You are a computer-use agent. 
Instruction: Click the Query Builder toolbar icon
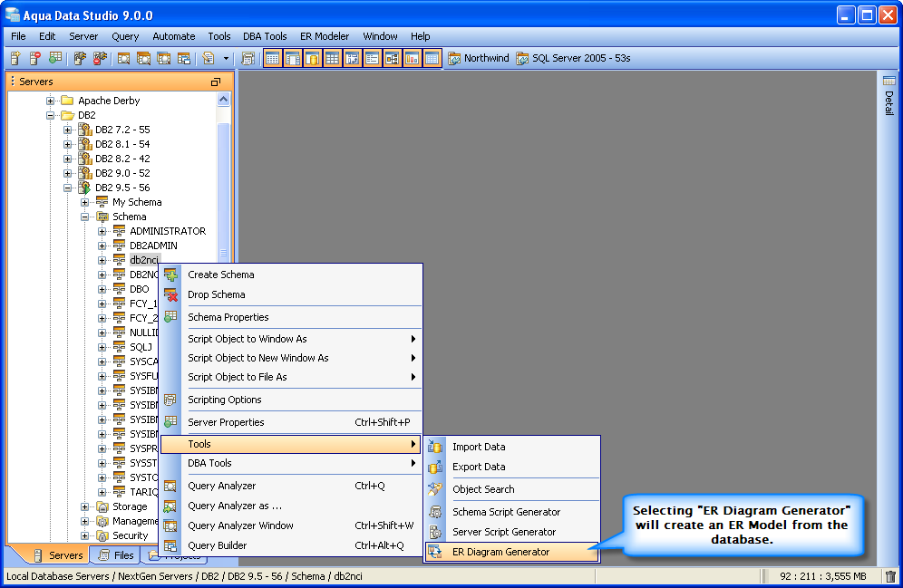(x=184, y=58)
